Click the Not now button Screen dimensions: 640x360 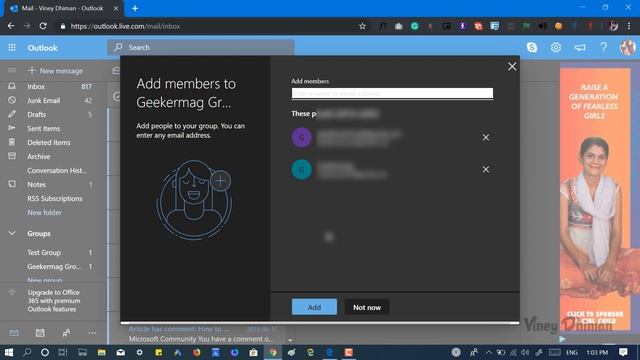coord(367,307)
